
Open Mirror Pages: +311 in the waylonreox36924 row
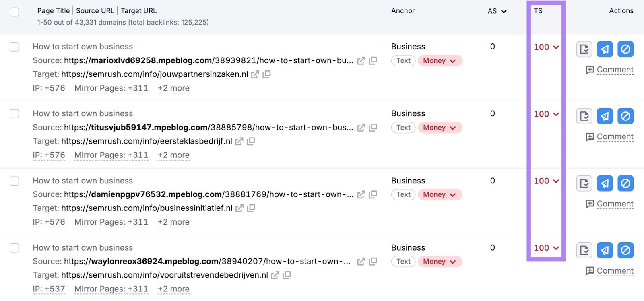click(x=111, y=289)
